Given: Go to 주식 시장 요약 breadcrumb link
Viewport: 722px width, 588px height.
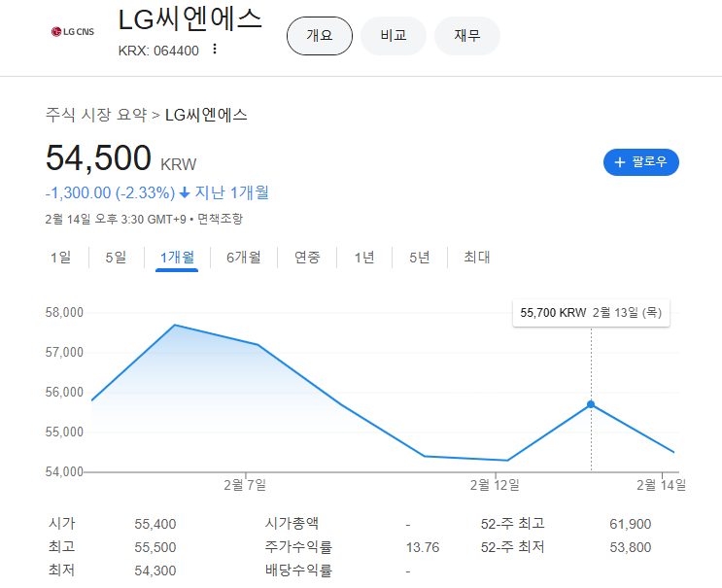Looking at the screenshot, I should click(x=96, y=115).
